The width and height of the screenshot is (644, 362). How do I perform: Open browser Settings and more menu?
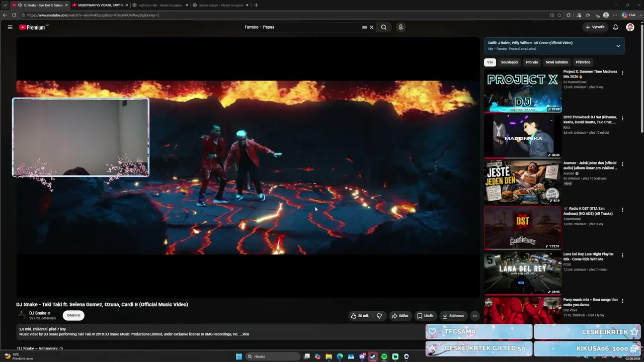[x=615, y=15]
